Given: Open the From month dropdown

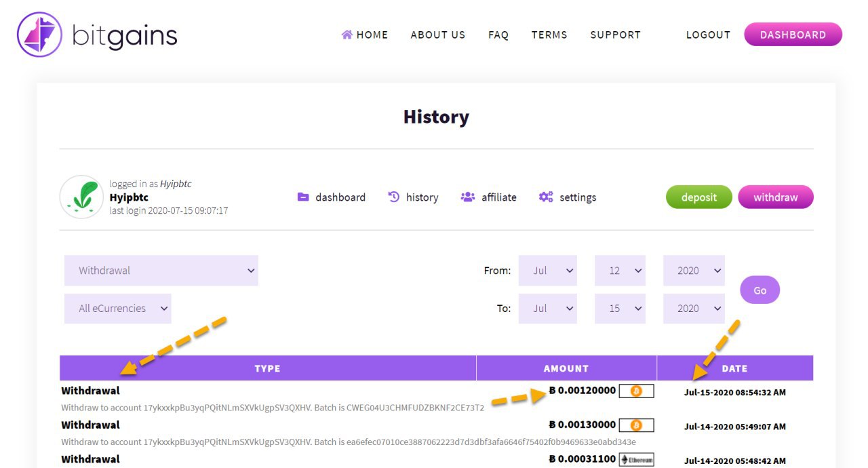Looking at the screenshot, I should 548,270.
